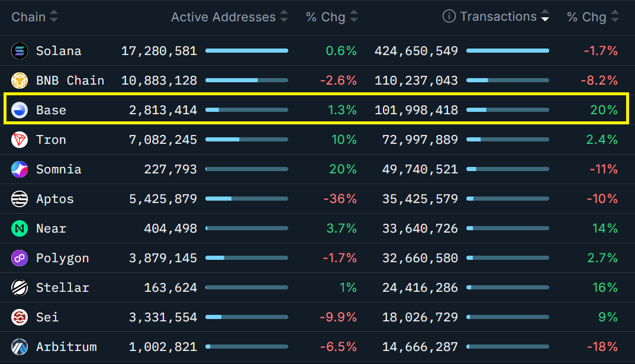
Task: Click the Solana chain logo
Action: [x=19, y=51]
